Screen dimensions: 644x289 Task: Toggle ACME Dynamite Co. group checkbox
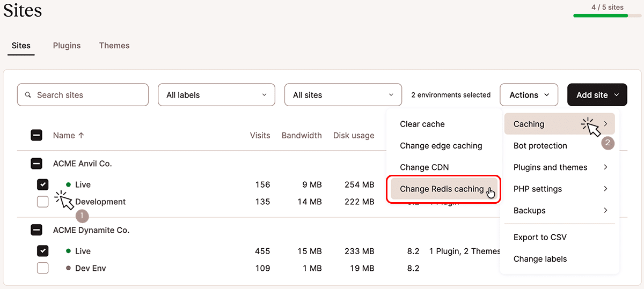point(36,230)
